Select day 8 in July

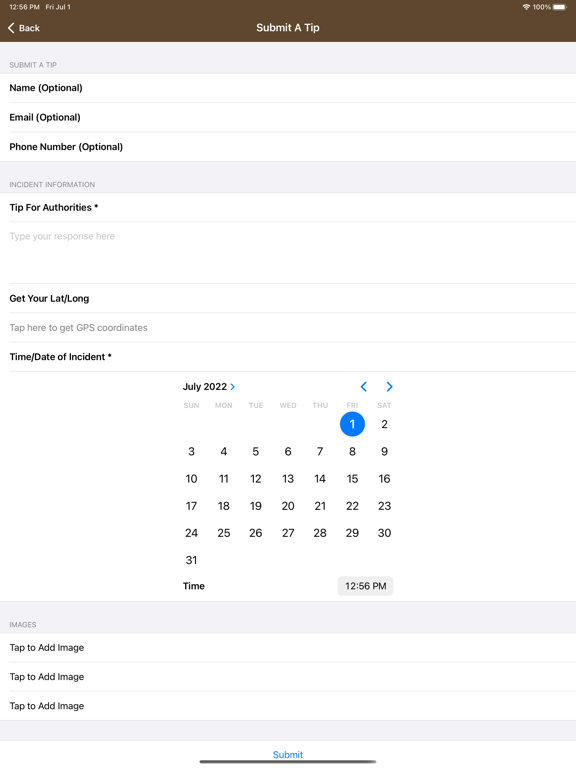pyautogui.click(x=352, y=452)
